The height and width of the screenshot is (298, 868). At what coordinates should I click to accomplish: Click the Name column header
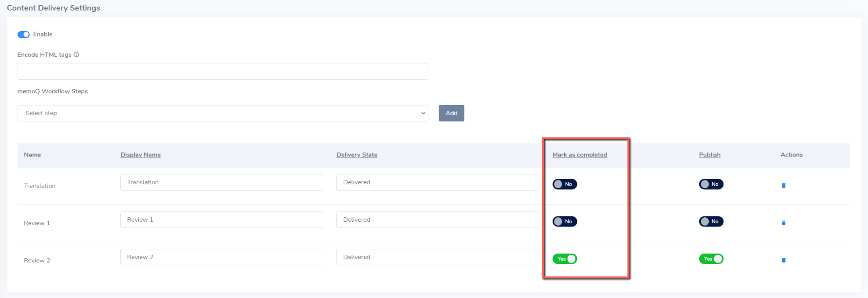coord(32,155)
